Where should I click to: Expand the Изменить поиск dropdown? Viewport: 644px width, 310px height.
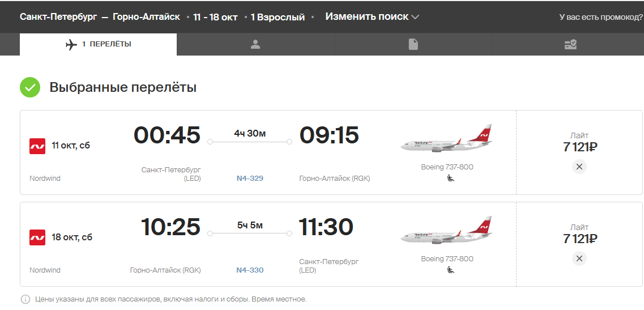pos(372,17)
